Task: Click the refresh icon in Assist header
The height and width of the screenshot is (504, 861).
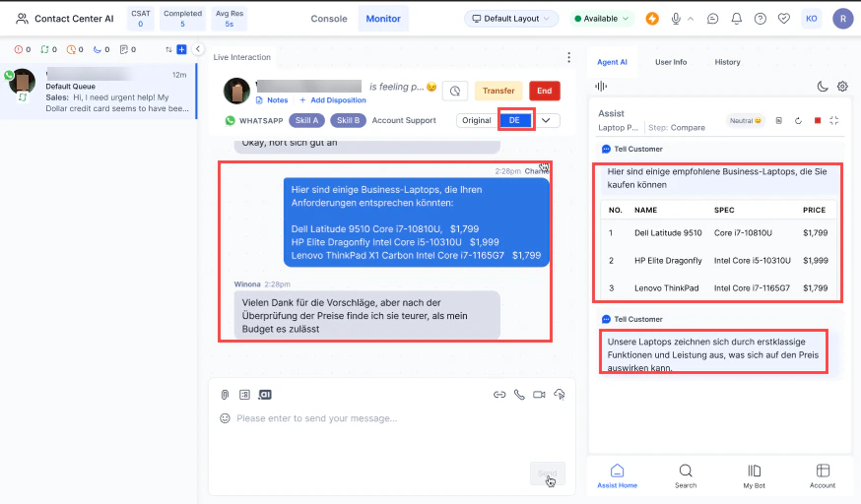Action: pyautogui.click(x=798, y=121)
